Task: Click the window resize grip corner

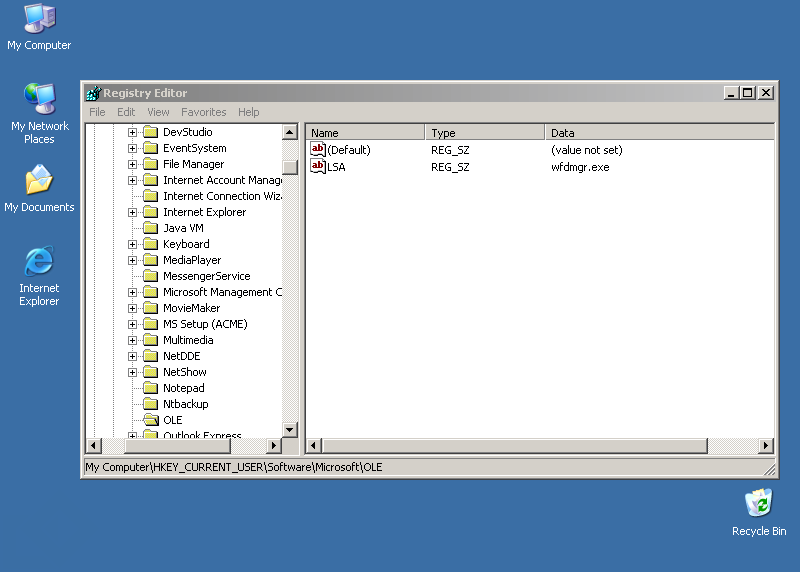Action: point(769,469)
